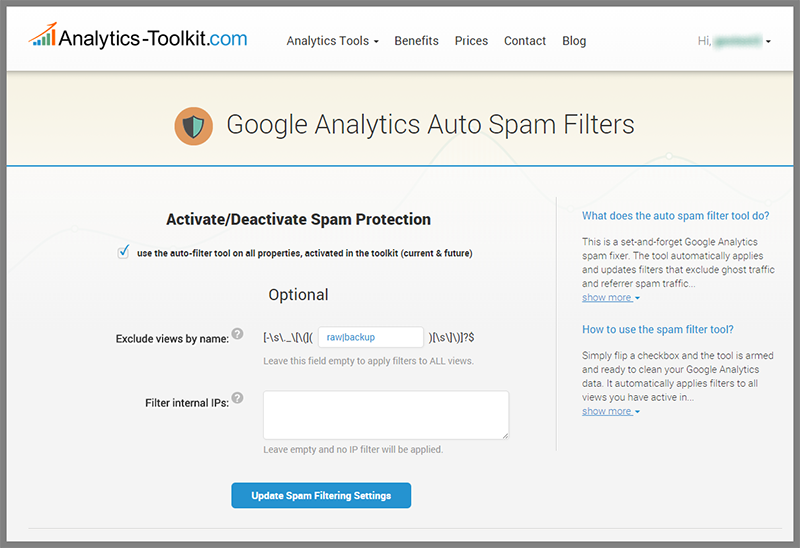
Task: Open 'How to use the spam filter tool?' link
Action: pos(658,330)
